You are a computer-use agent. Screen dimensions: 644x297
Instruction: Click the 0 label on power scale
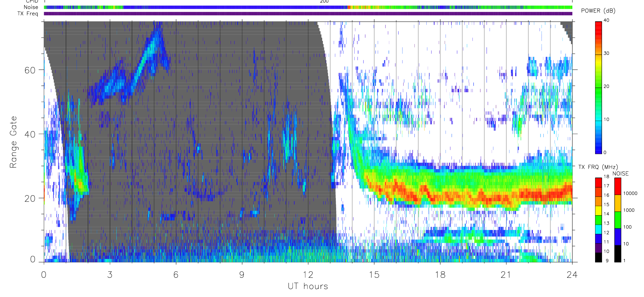[x=605, y=152]
